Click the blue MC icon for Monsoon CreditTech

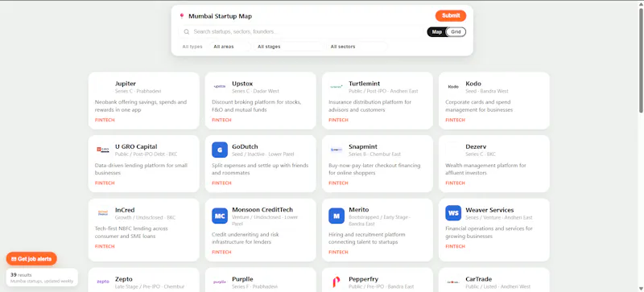[x=220, y=216]
